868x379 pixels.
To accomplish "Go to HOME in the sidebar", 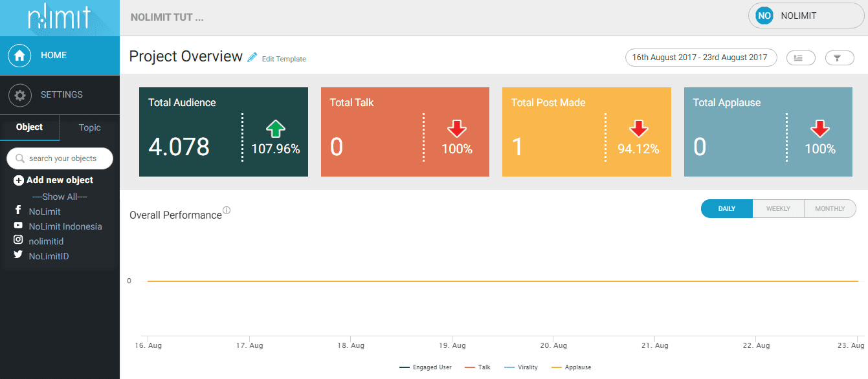I will pos(60,56).
